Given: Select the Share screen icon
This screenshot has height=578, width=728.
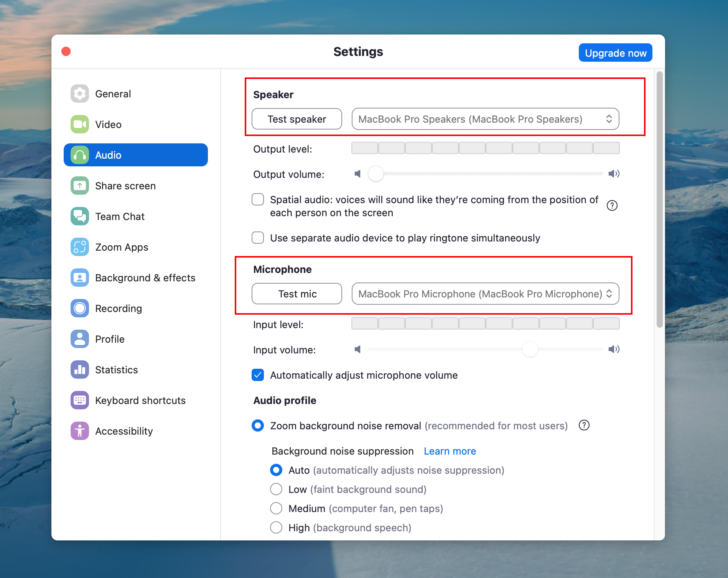Looking at the screenshot, I should (79, 186).
